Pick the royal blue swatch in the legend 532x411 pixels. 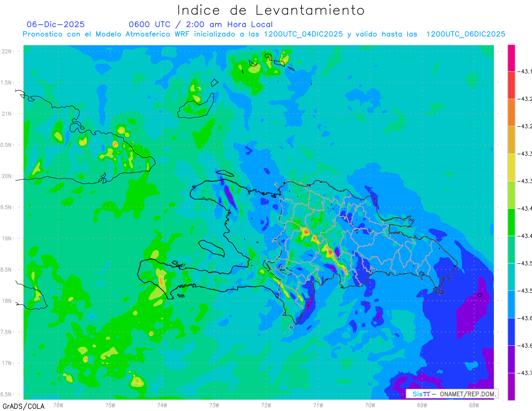(511, 332)
